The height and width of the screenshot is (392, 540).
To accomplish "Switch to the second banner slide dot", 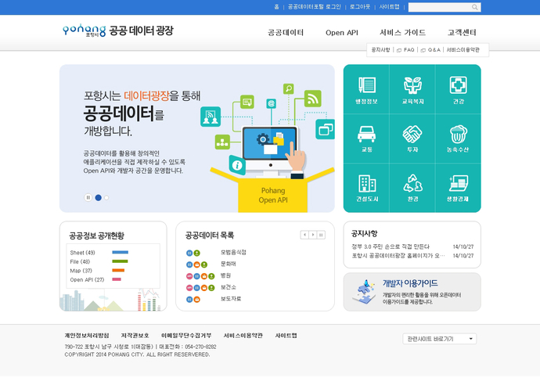I will pos(106,198).
